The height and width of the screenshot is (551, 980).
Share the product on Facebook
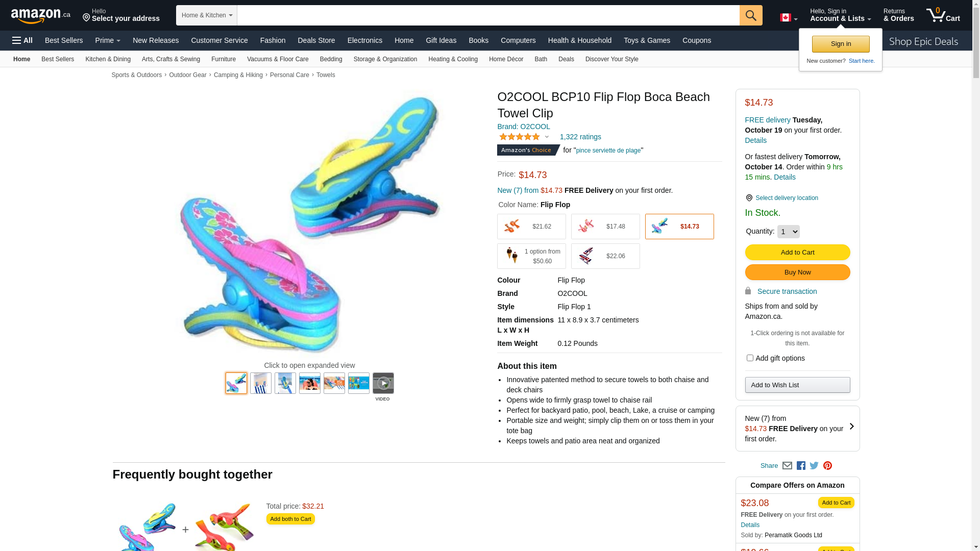click(801, 466)
